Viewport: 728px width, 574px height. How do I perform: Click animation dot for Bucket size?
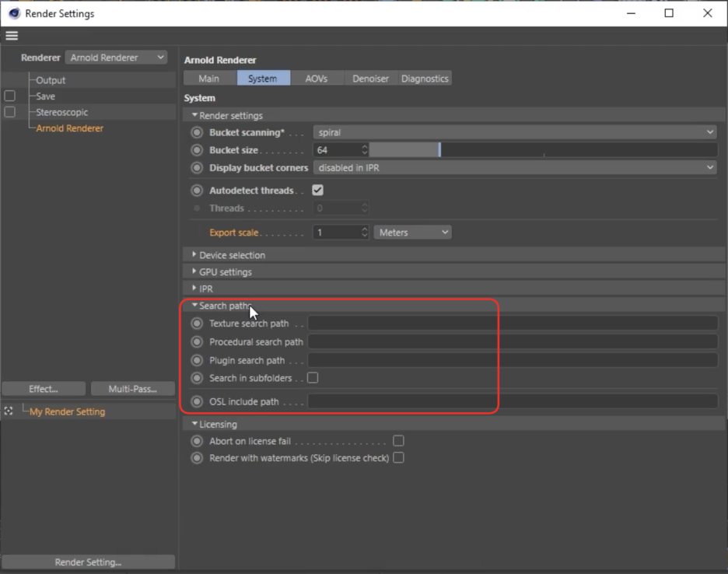pos(197,150)
